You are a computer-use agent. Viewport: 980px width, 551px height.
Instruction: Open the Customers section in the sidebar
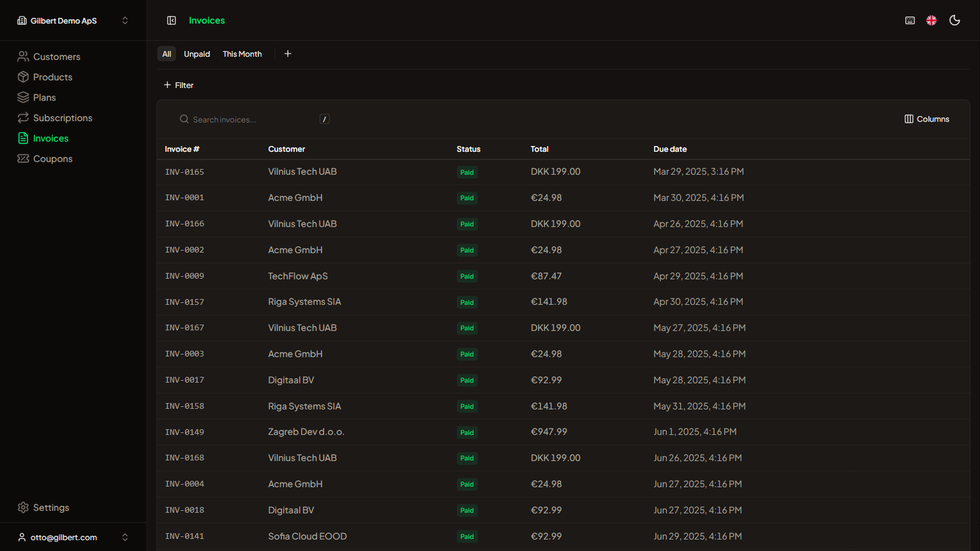56,56
